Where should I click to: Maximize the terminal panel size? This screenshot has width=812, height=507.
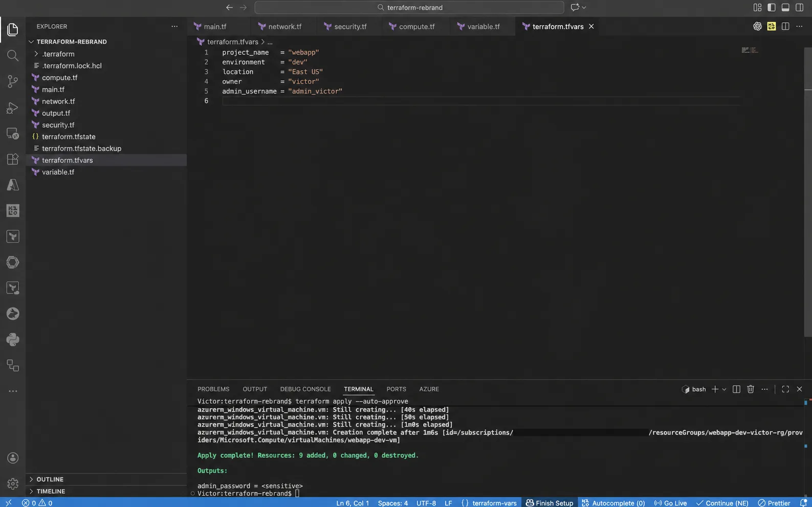[785, 389]
